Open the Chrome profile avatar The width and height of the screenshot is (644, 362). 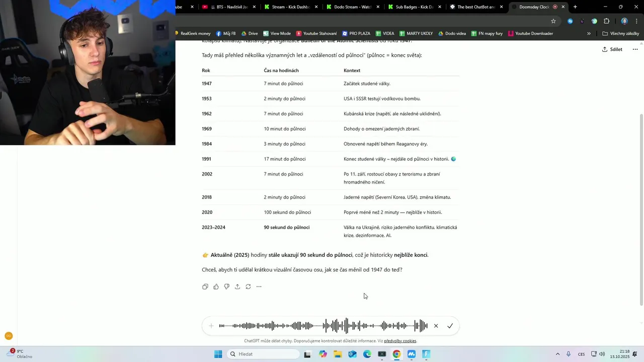coord(624,21)
